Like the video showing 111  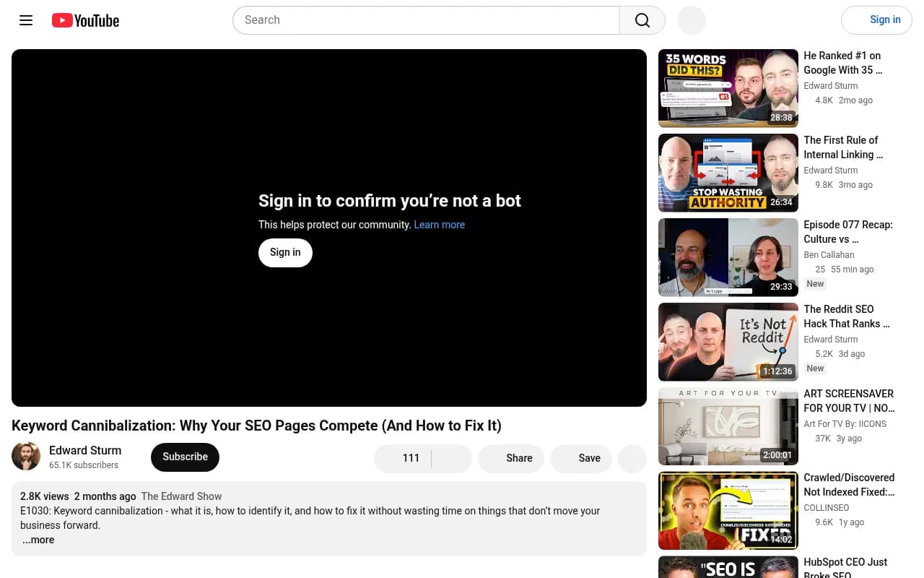[x=402, y=458]
